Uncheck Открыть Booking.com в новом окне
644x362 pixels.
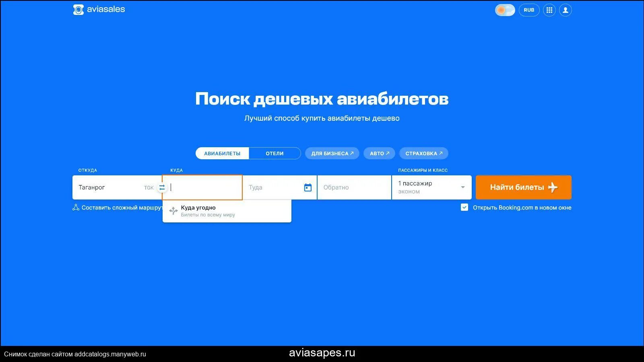point(464,208)
